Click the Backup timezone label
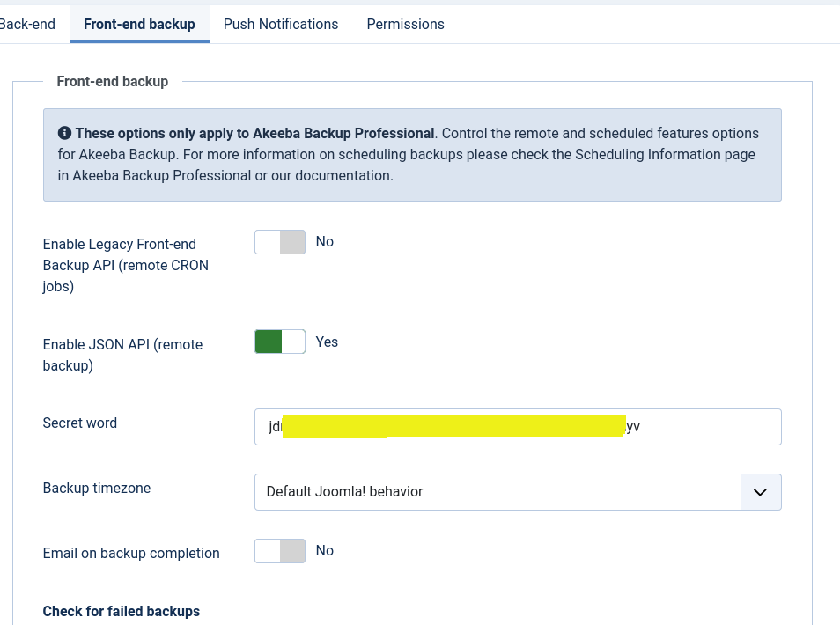Screen dimensions: 840x625 pos(97,489)
